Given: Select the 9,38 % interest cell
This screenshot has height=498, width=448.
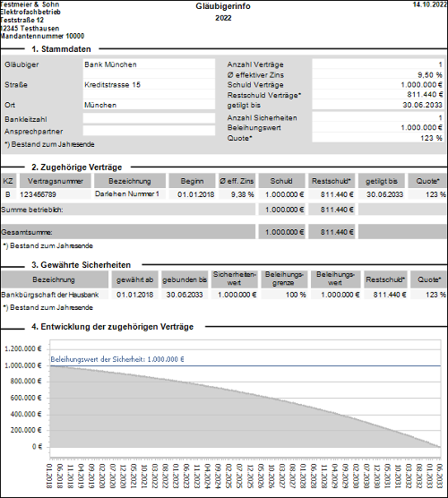Looking at the screenshot, I should click(243, 194).
